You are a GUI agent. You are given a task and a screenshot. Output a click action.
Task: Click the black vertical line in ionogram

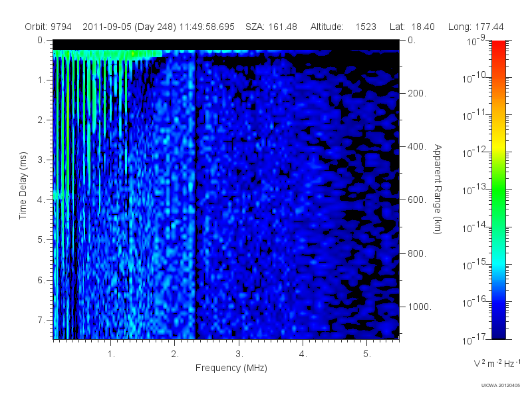pyautogui.click(x=196, y=195)
